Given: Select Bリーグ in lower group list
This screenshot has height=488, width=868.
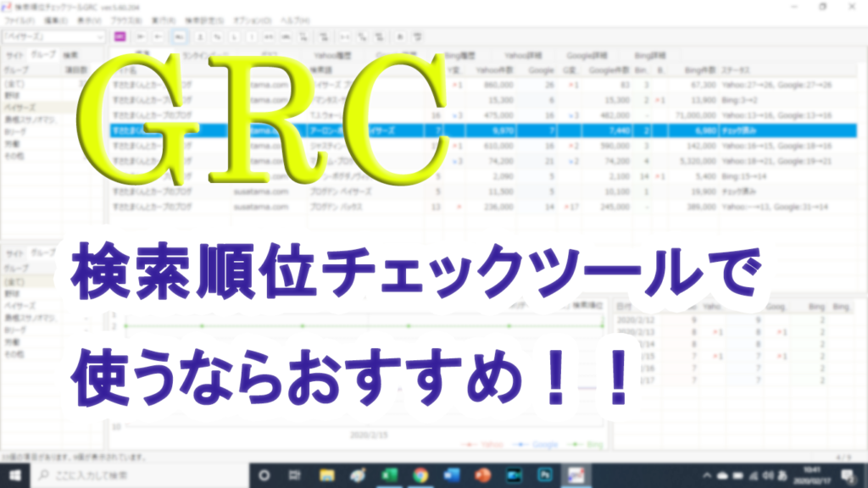Looking at the screenshot, I should (x=15, y=330).
